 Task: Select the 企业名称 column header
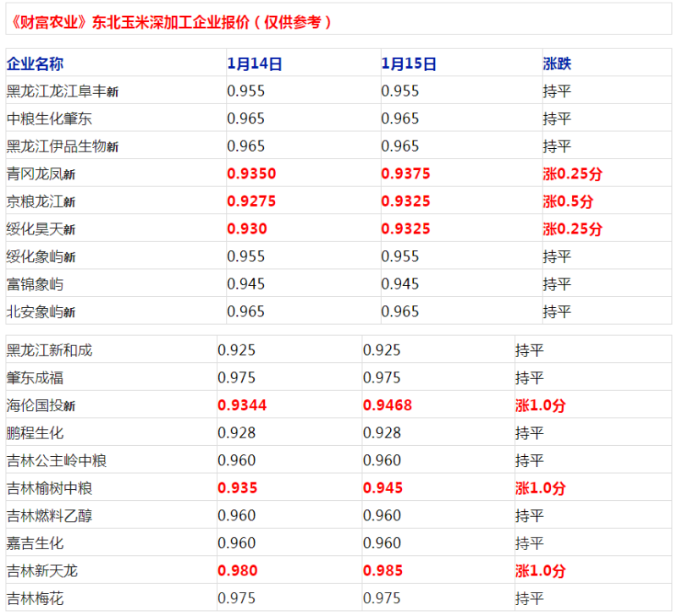click(x=35, y=63)
